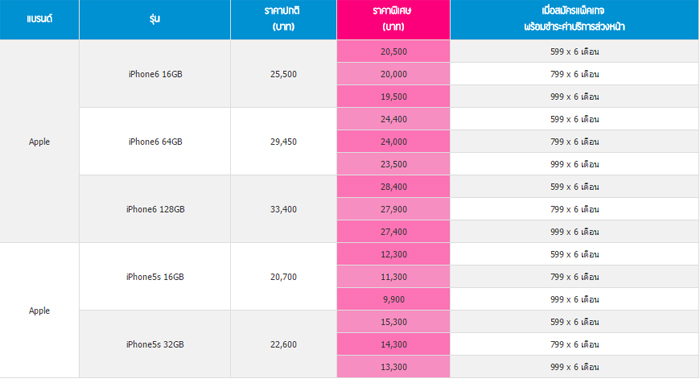Image resolution: width=700 pixels, height=391 pixels.
Task: Select the iPhone5s 16GB model cell
Action: [155, 277]
